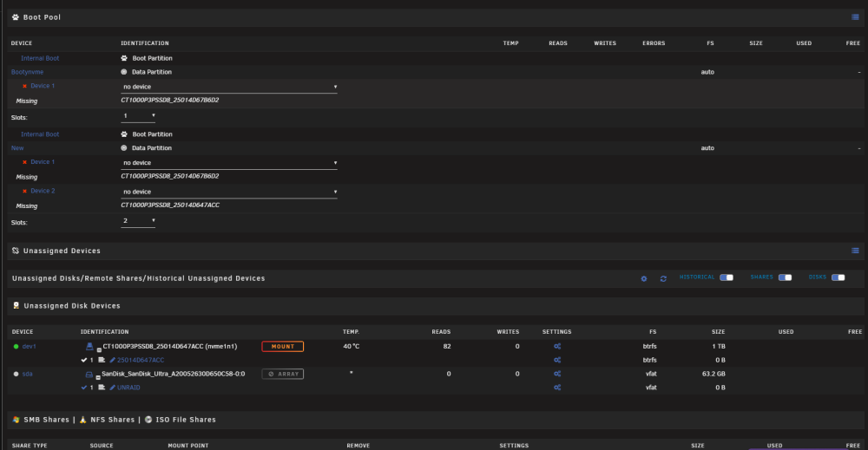Viewport: 868px width, 450px height.
Task: Open the Slots dropdown showing 1
Action: pyautogui.click(x=138, y=116)
